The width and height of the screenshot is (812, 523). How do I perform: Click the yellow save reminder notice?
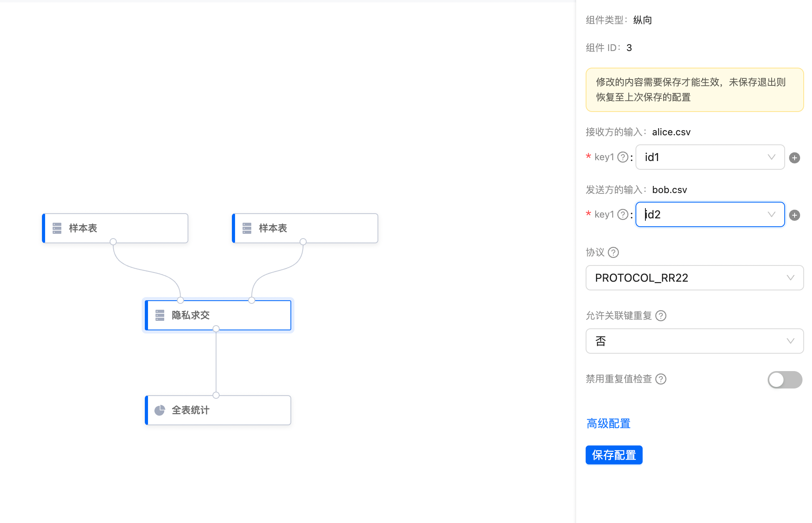pyautogui.click(x=694, y=90)
